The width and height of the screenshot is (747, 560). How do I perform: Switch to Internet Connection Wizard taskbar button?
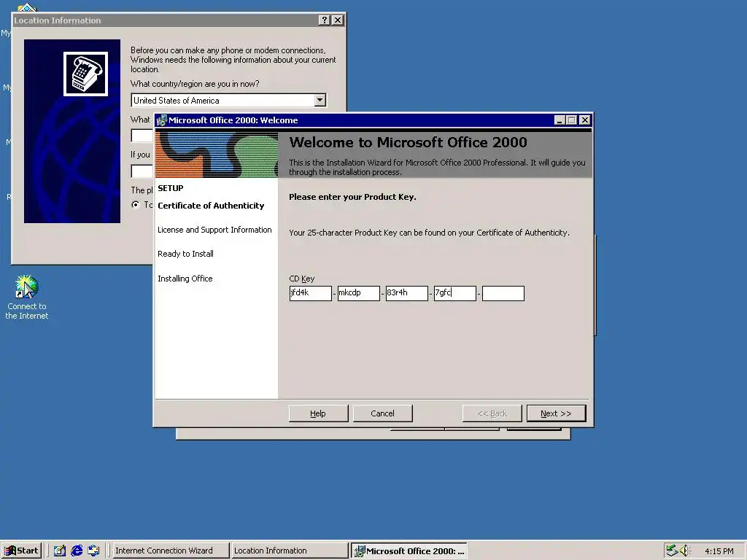tap(171, 551)
